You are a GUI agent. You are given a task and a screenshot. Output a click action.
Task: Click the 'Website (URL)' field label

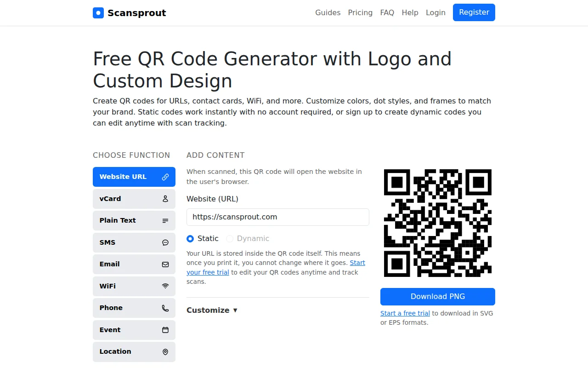pos(212,199)
